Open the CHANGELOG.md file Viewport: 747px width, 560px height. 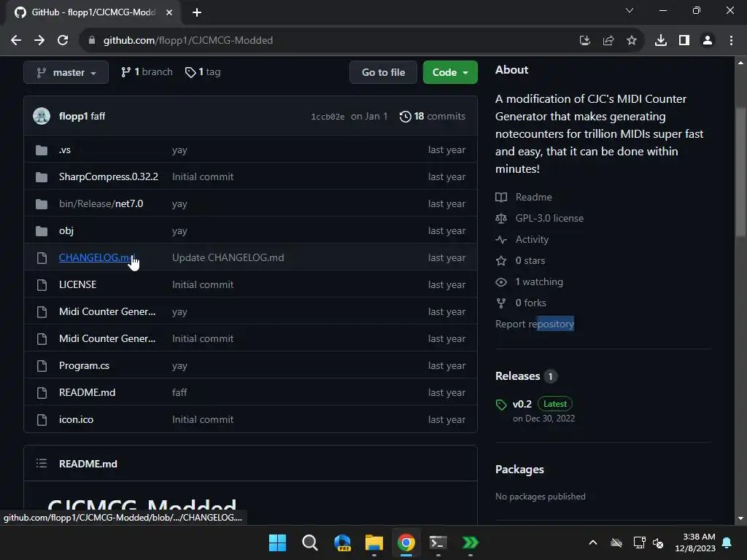coord(97,257)
